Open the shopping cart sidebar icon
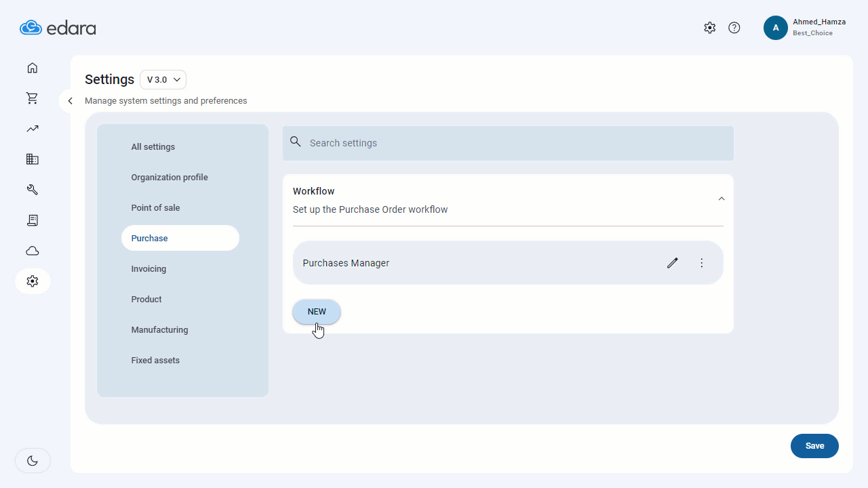Viewport: 868px width, 488px height. click(33, 98)
